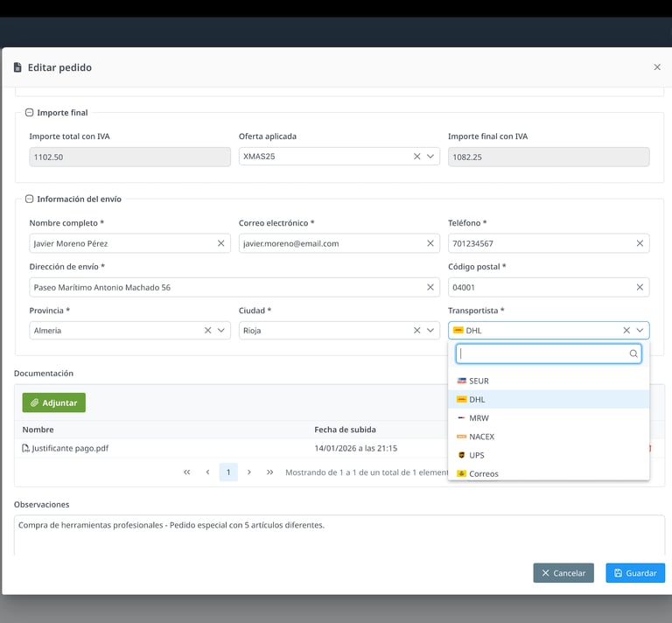Click the document icon beside Editar pedido
This screenshot has height=623, width=672.
click(x=17, y=67)
